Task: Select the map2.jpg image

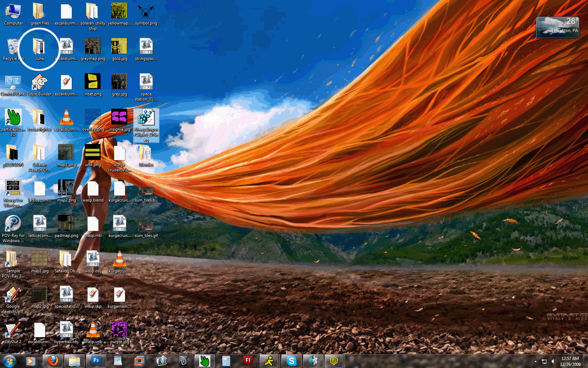Action: pyautogui.click(x=40, y=298)
